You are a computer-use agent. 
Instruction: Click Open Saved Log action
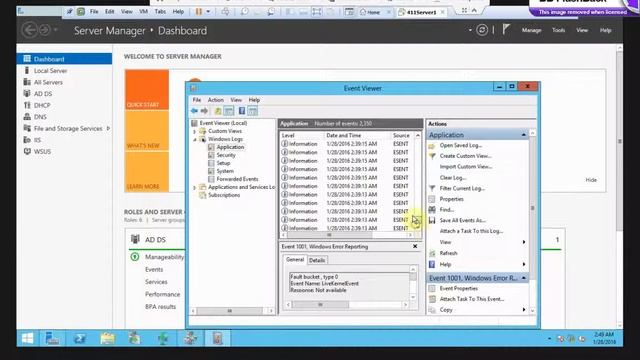pyautogui.click(x=460, y=145)
